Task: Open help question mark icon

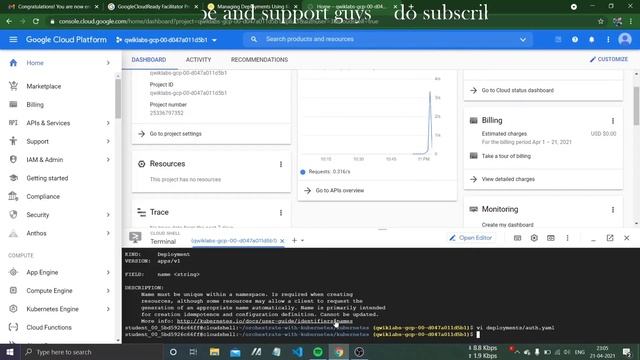Action: coord(575,40)
